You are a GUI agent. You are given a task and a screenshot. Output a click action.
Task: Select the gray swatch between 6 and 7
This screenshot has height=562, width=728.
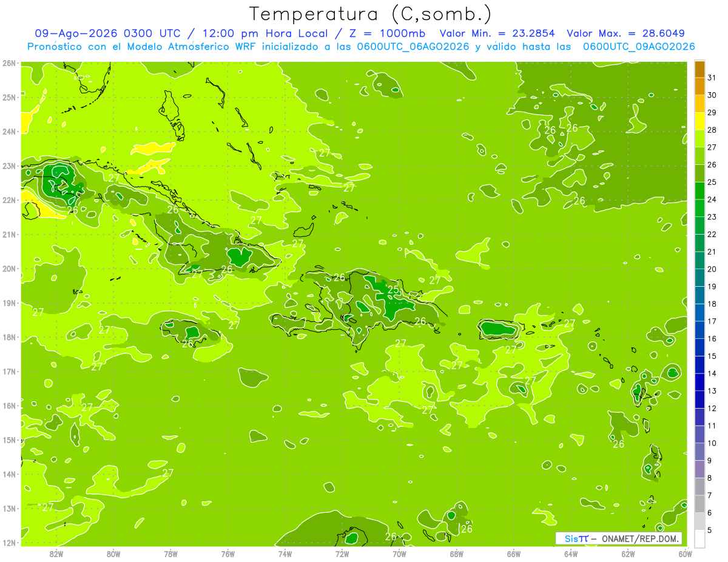(x=699, y=504)
